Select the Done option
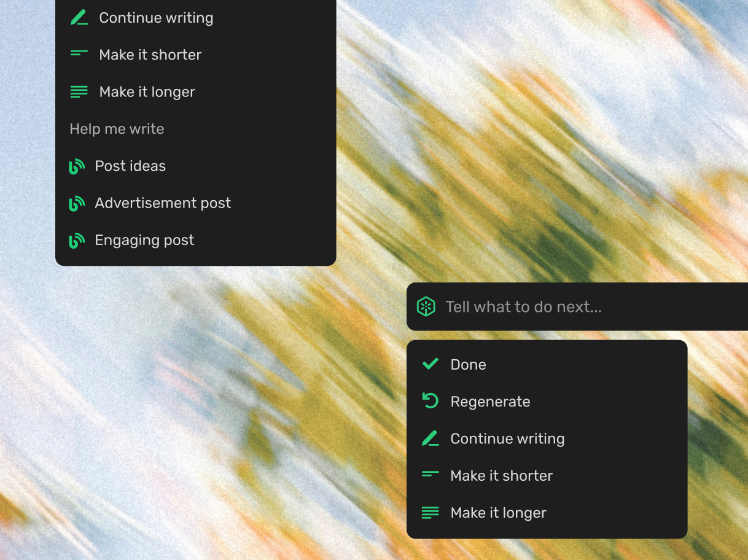The height and width of the screenshot is (560, 748). 468,365
